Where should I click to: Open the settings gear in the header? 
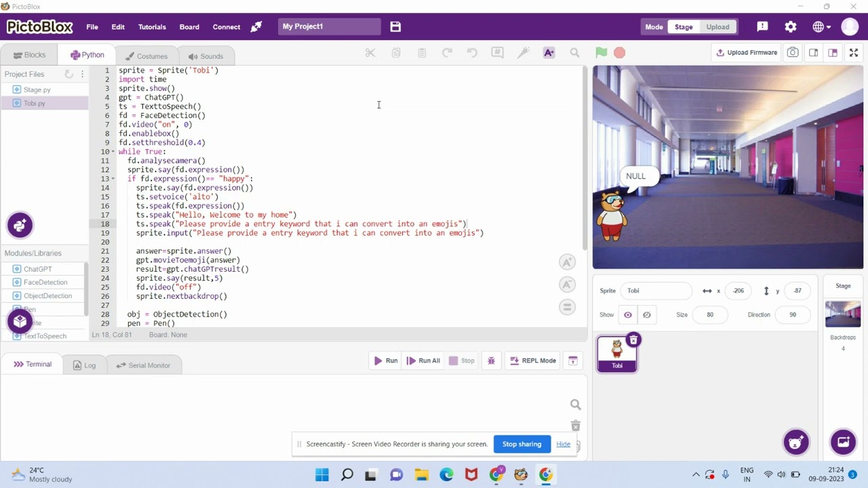click(x=791, y=26)
